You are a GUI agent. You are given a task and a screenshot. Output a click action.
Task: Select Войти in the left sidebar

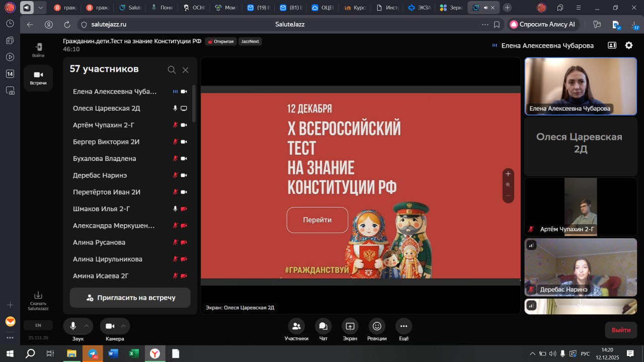tap(38, 50)
